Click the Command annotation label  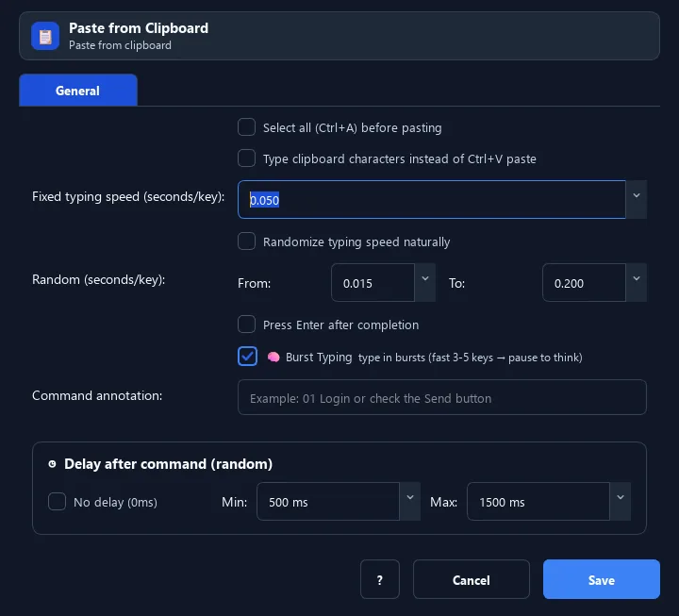(x=97, y=395)
